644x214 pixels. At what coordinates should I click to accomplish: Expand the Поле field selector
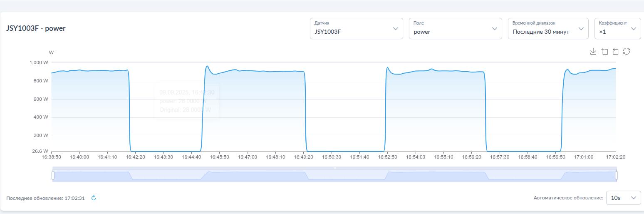(x=455, y=29)
